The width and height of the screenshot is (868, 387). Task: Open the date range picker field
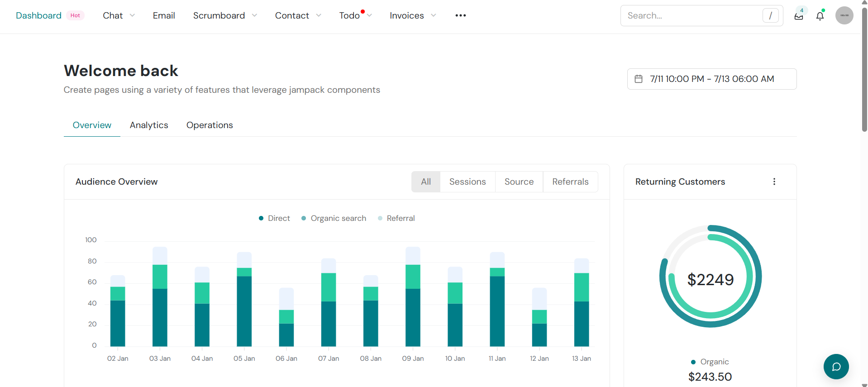712,79
